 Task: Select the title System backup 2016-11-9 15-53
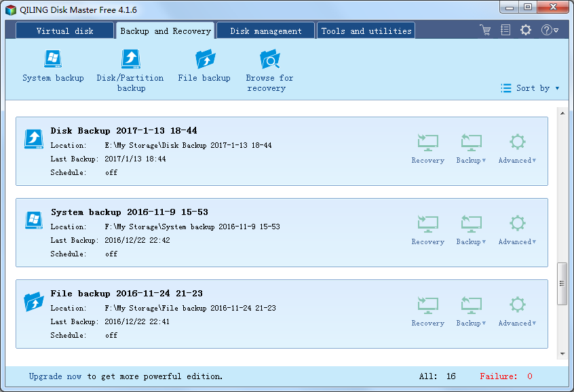(130, 212)
